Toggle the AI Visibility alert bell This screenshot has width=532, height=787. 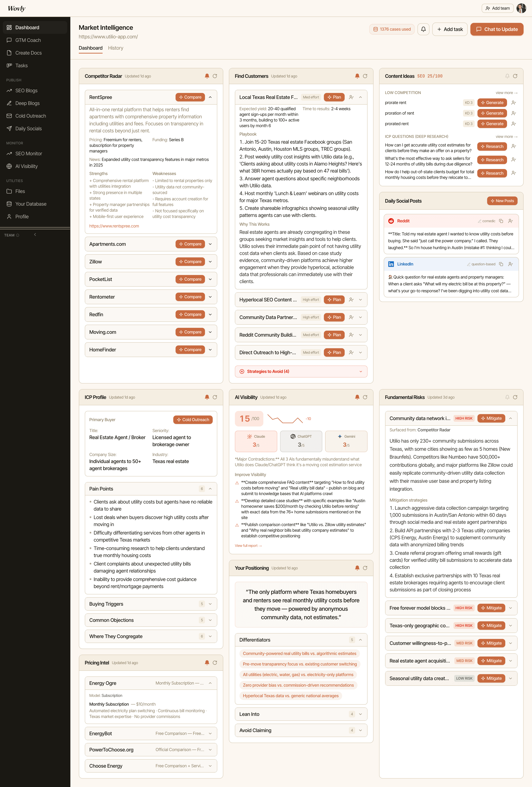pyautogui.click(x=357, y=397)
